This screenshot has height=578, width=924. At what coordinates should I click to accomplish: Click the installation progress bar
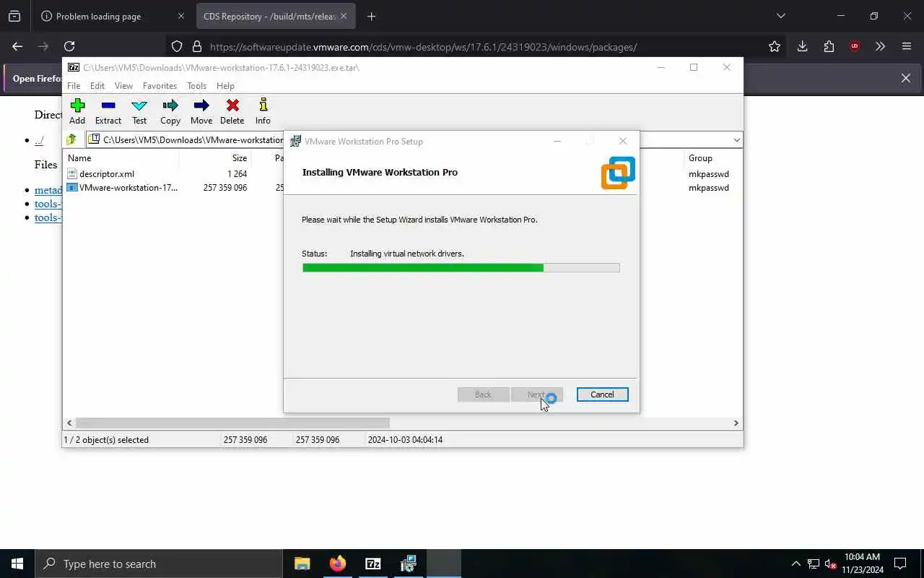461,268
